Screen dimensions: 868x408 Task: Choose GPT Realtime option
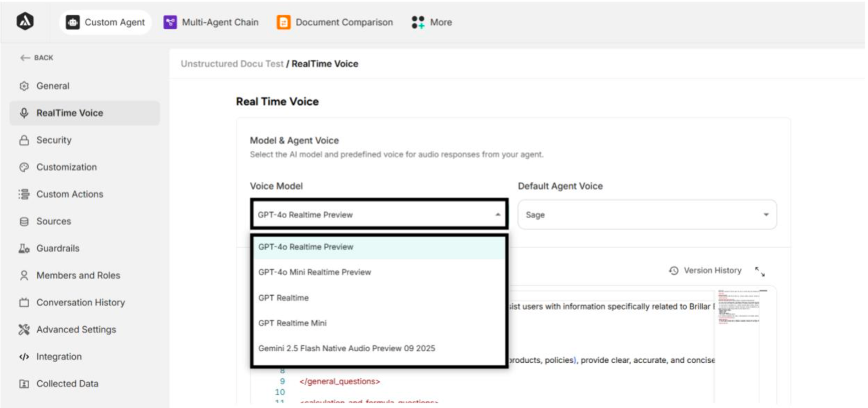[x=379, y=298]
